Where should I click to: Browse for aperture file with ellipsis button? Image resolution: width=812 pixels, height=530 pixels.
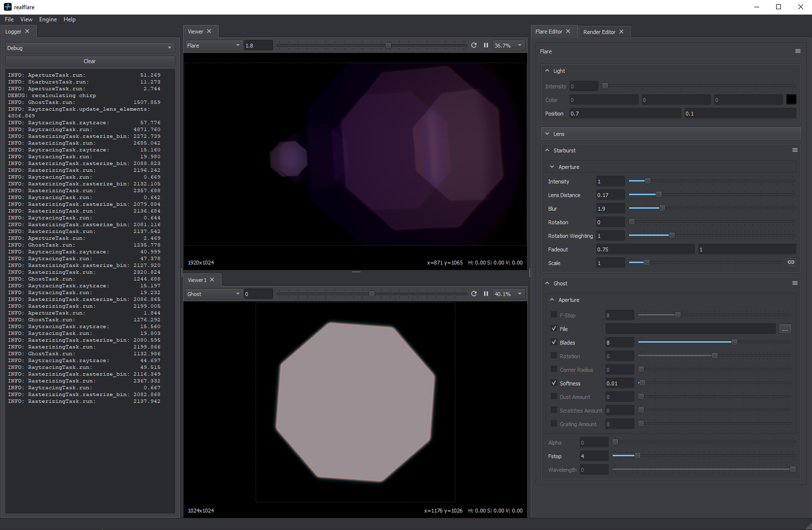pos(785,329)
